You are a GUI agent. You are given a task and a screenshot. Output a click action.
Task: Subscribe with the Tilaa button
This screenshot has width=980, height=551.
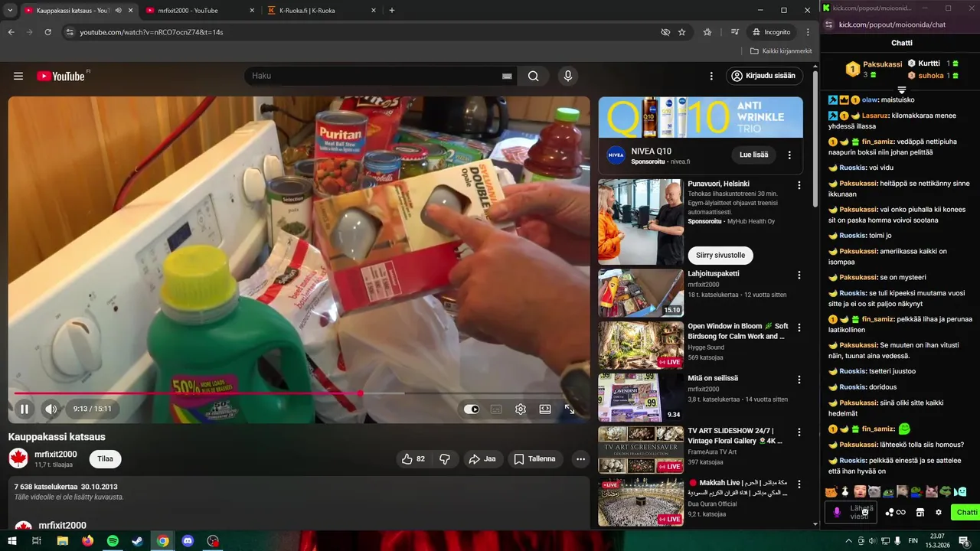[x=105, y=459]
